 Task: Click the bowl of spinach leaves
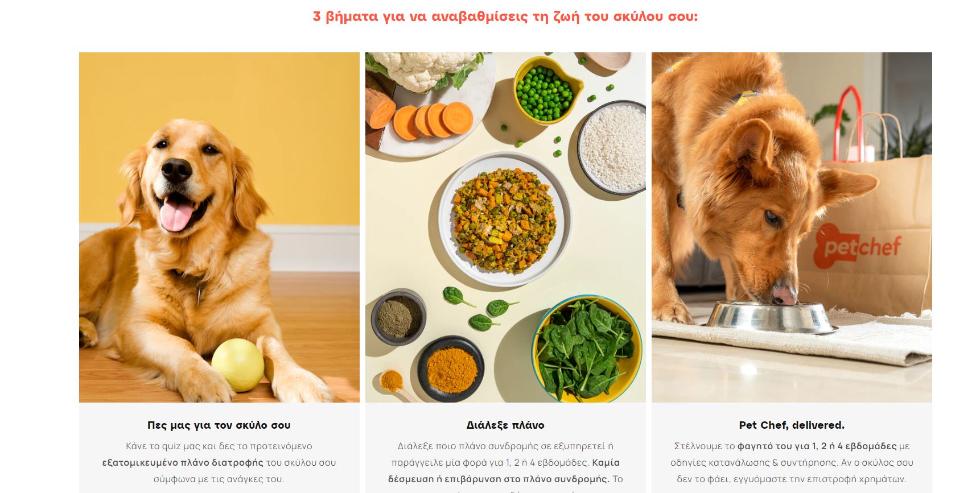coord(587,348)
